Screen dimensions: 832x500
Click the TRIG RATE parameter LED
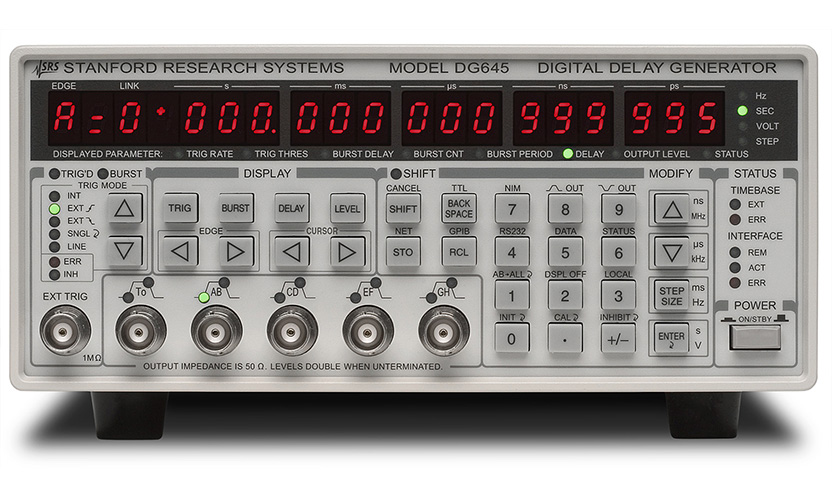coord(179,154)
